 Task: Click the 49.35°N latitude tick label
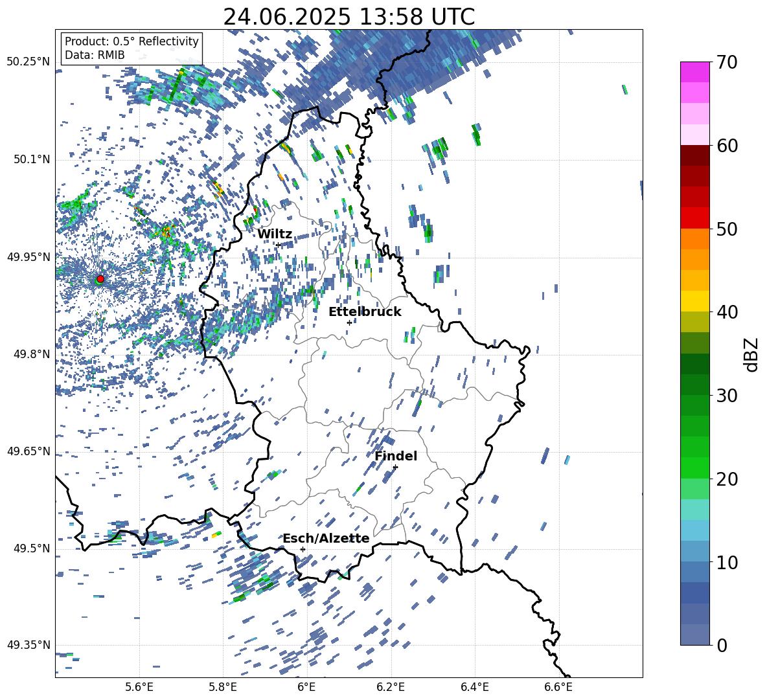tap(29, 645)
